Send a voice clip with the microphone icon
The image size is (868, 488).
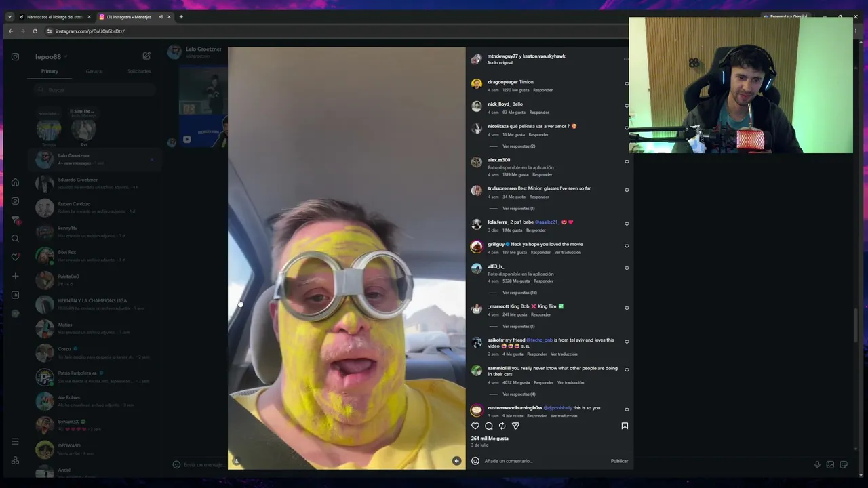817,465
